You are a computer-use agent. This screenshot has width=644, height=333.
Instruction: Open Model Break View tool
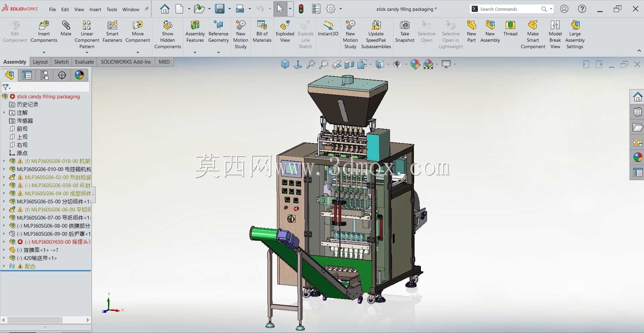coord(555,35)
